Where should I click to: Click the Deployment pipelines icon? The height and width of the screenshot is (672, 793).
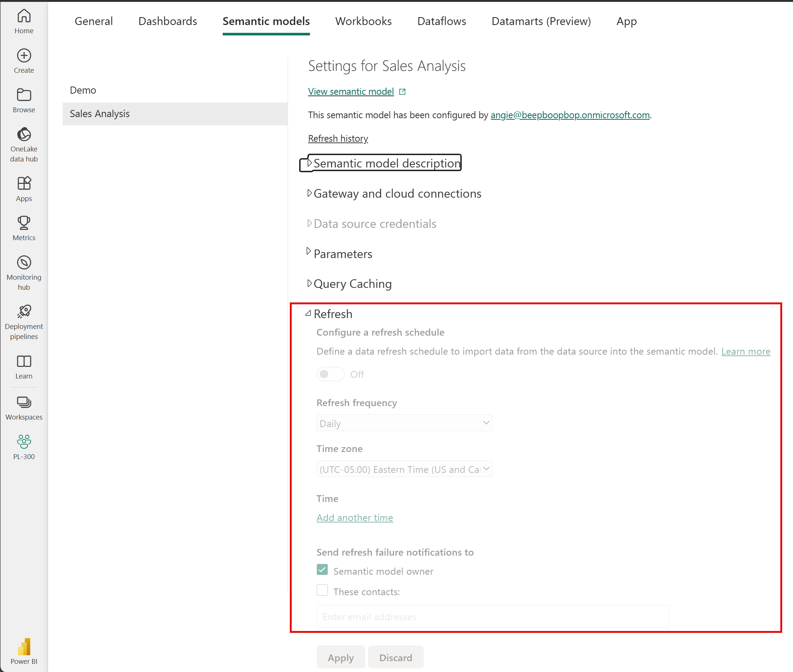pos(23,311)
